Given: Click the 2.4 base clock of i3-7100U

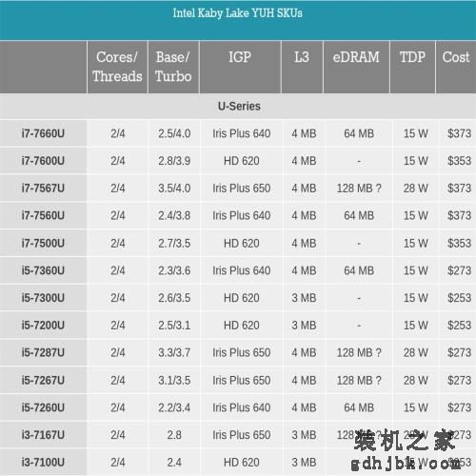Looking at the screenshot, I should coord(174,463).
